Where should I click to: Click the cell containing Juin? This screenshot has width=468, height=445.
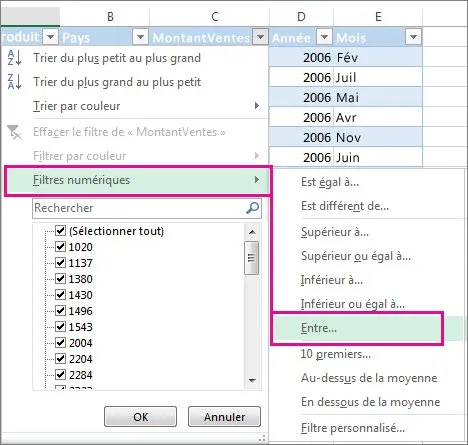tap(378, 157)
